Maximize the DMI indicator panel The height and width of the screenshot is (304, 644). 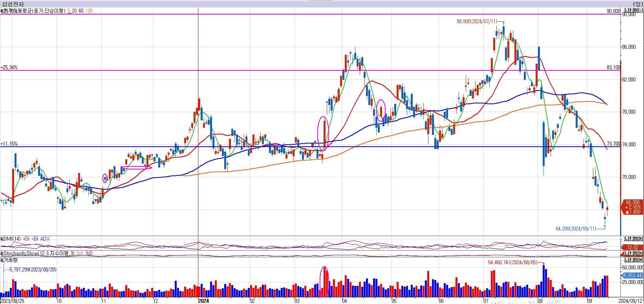click(x=635, y=238)
